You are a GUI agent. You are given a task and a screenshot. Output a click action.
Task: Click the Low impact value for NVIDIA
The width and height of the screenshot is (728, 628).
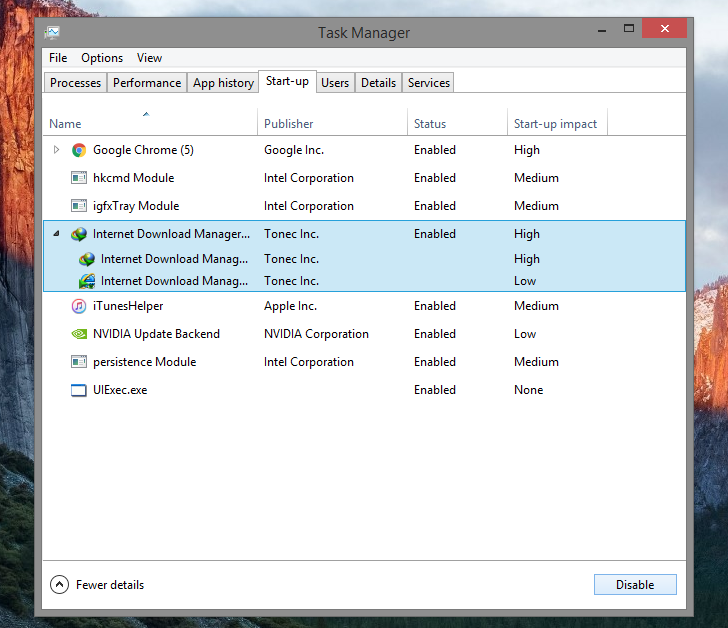point(525,334)
